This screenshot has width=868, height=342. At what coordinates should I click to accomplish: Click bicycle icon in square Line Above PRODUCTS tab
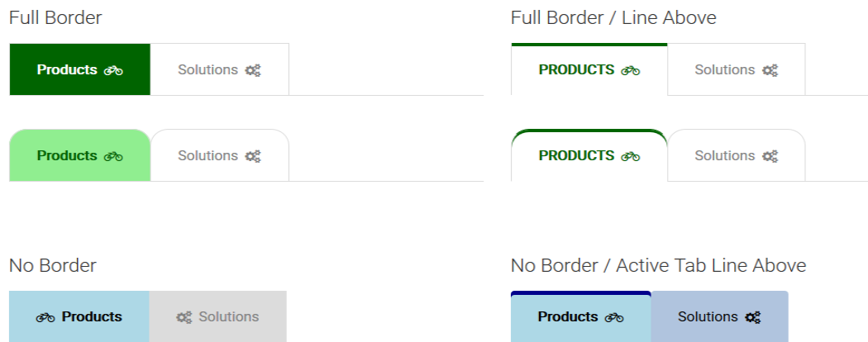pos(631,70)
